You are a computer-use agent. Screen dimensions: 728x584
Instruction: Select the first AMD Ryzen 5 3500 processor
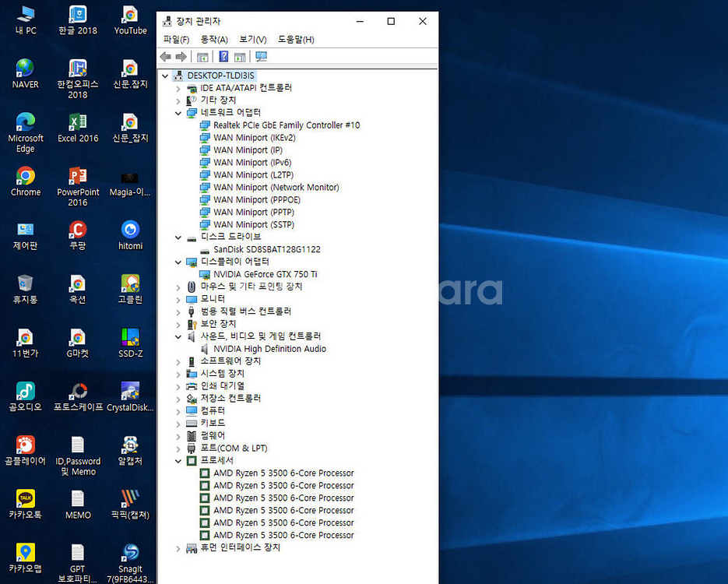[x=283, y=473]
